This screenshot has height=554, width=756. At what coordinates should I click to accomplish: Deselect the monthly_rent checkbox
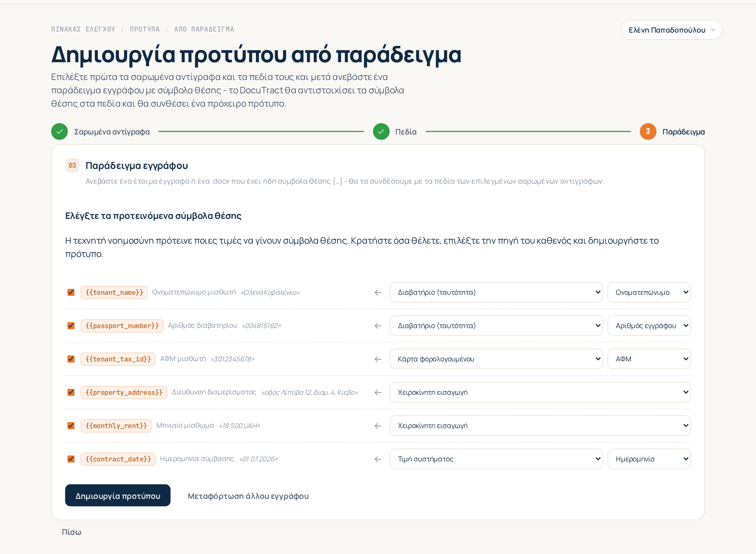click(71, 426)
